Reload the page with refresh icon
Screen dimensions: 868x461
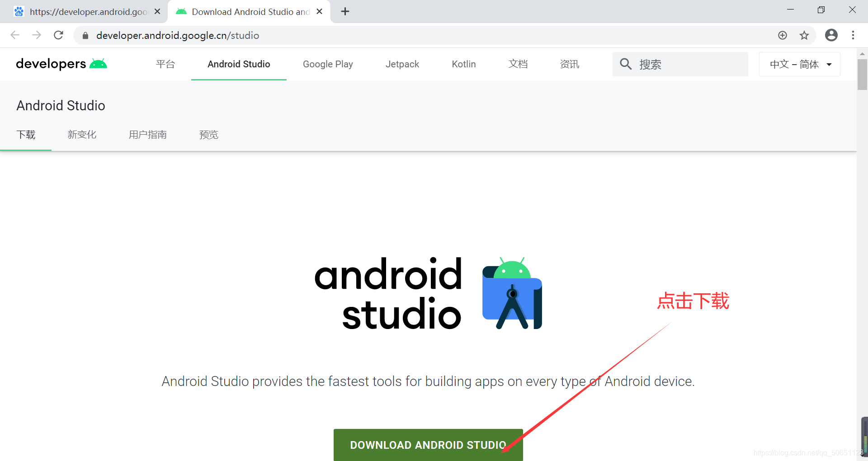58,35
